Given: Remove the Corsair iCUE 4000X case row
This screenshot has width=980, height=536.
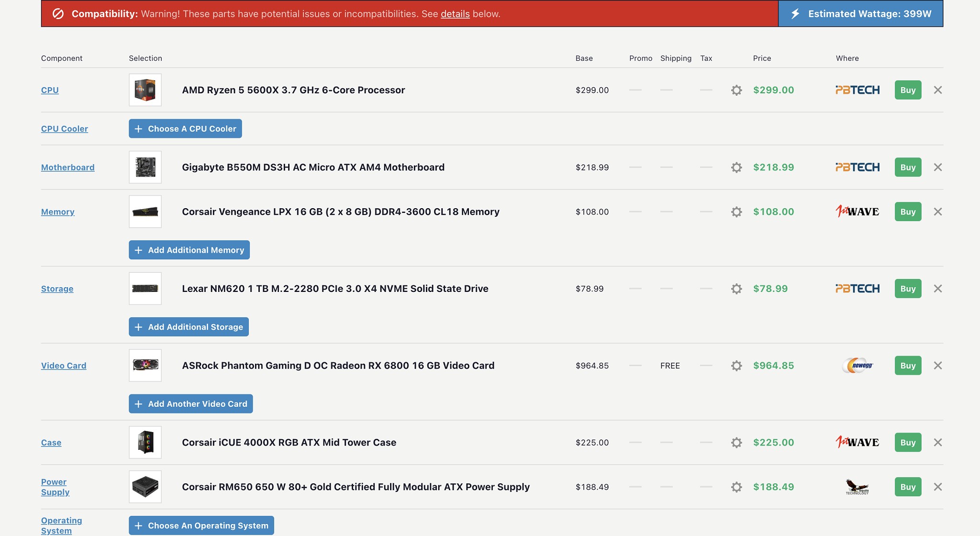Looking at the screenshot, I should point(938,443).
